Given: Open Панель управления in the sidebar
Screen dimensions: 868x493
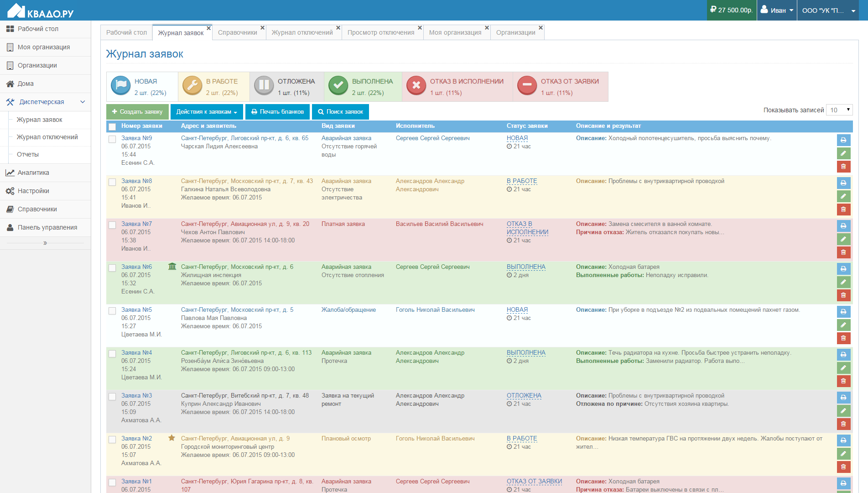Looking at the screenshot, I should pyautogui.click(x=45, y=227).
